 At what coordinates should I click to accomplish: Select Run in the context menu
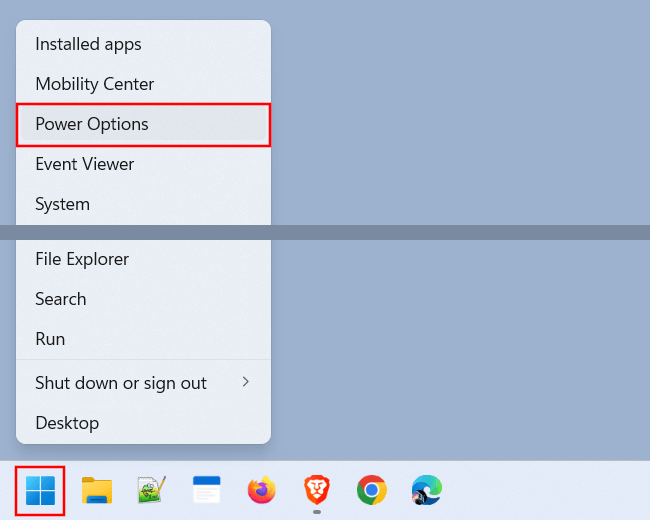143,339
